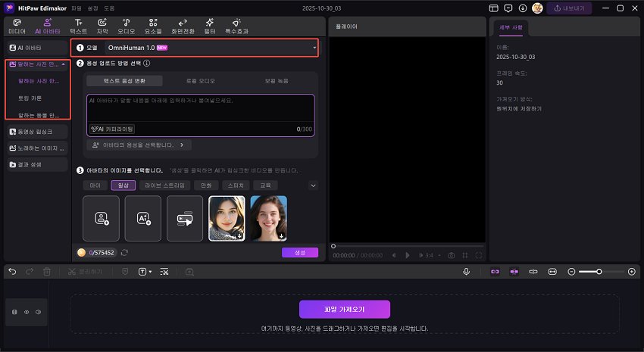The width and height of the screenshot is (644, 352).
Task: Toggle the purple snapping magnet icon
Action: click(514, 272)
